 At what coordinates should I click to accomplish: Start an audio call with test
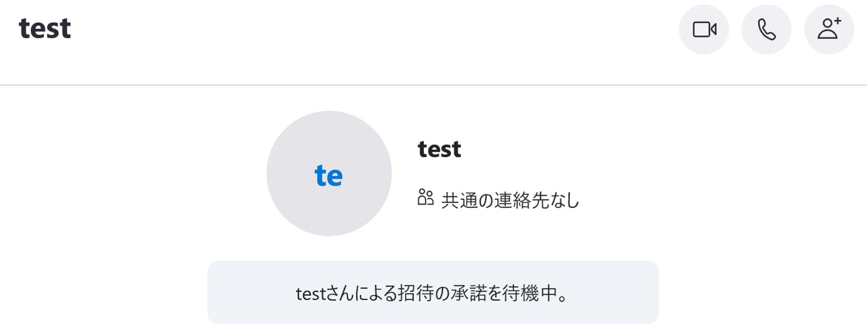click(766, 30)
